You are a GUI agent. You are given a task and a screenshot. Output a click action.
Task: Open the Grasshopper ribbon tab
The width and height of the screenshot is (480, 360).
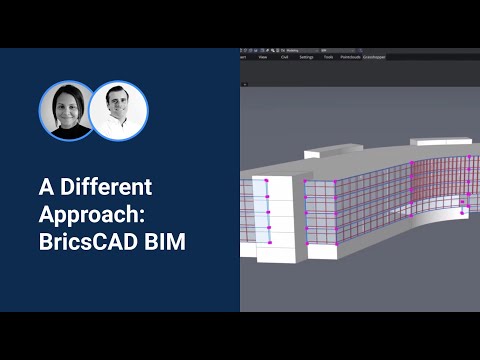point(374,57)
